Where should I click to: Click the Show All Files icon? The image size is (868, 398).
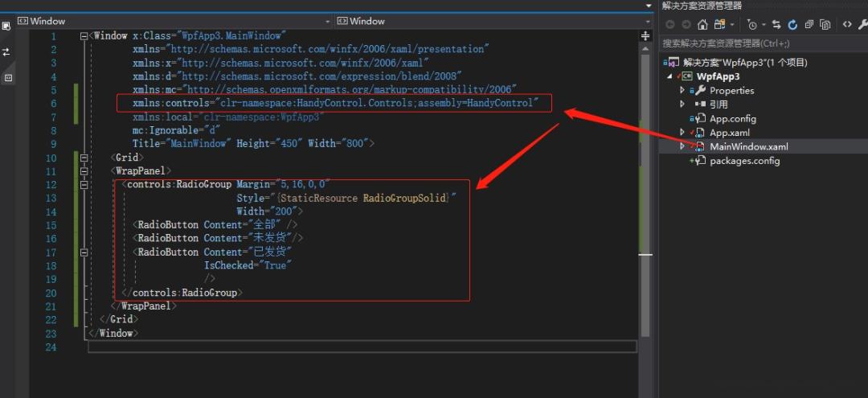825,24
